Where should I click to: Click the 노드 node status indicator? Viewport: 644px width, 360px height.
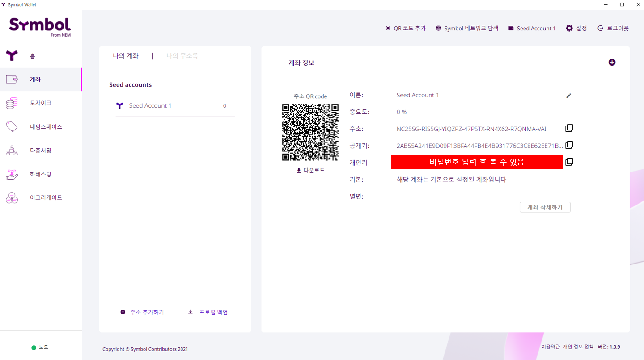40,347
